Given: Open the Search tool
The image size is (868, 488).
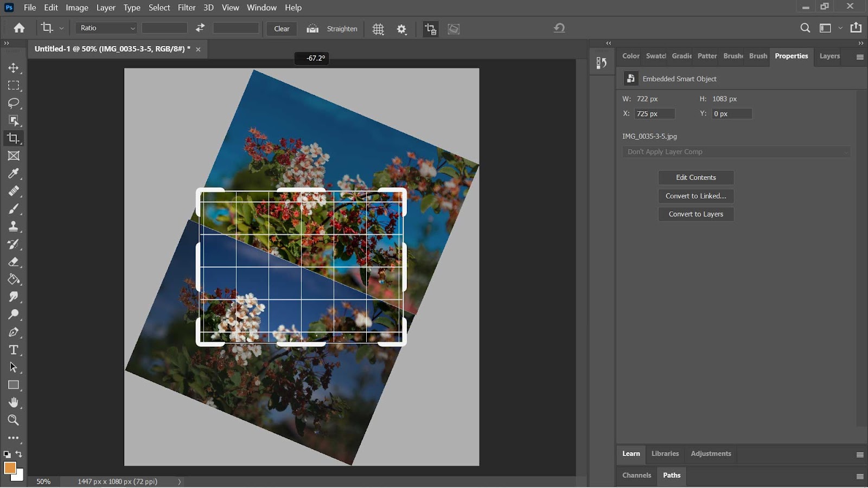Looking at the screenshot, I should pyautogui.click(x=805, y=28).
